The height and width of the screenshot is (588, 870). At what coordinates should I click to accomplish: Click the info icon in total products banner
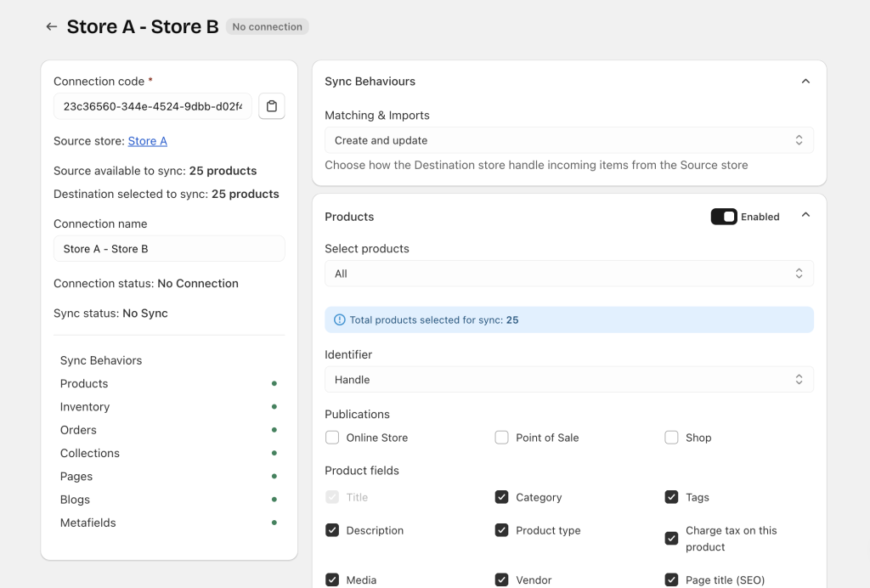tap(340, 320)
